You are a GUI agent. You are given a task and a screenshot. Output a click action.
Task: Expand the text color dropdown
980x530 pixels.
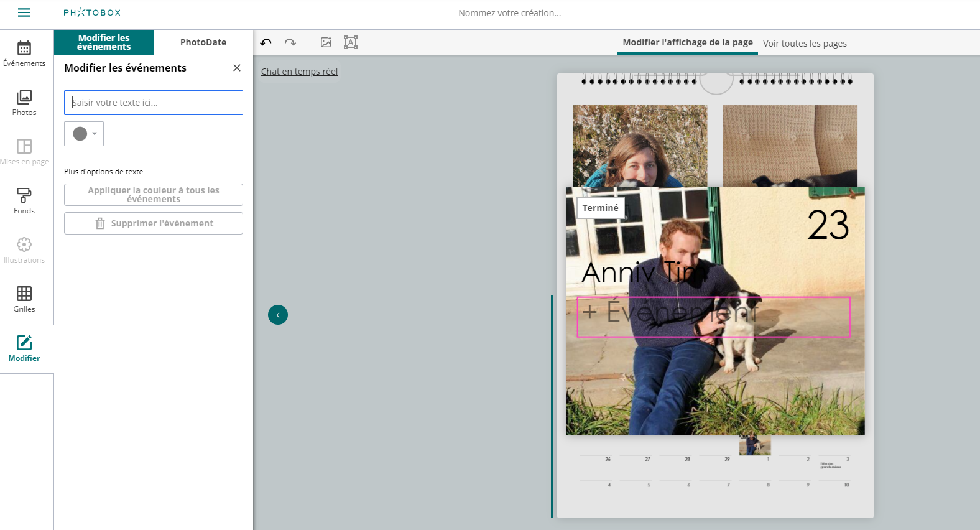(84, 134)
